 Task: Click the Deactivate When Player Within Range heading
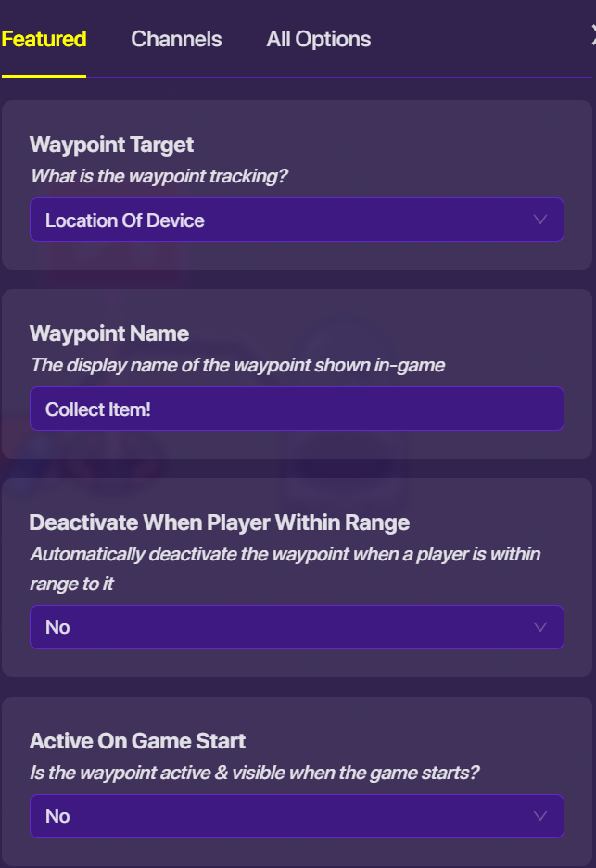click(x=220, y=522)
